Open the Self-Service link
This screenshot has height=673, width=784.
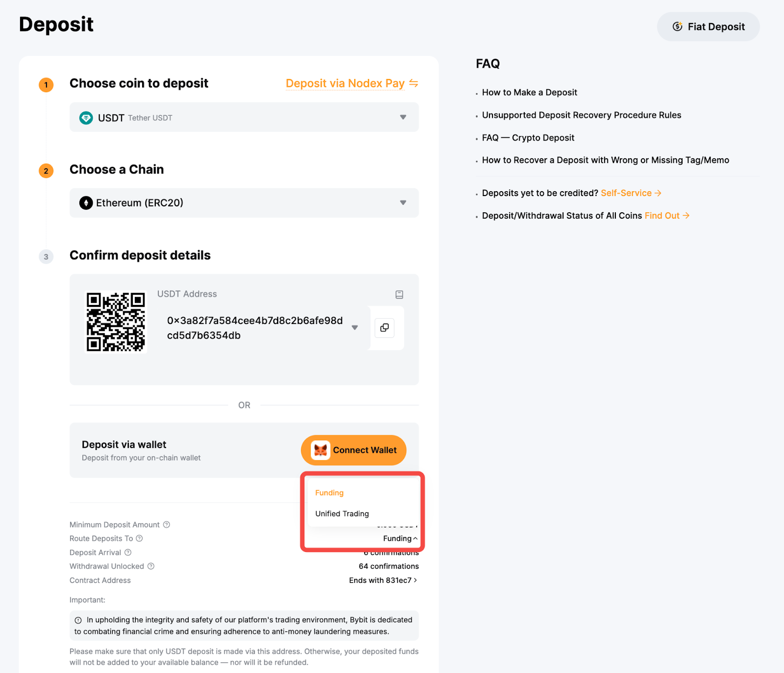(631, 193)
